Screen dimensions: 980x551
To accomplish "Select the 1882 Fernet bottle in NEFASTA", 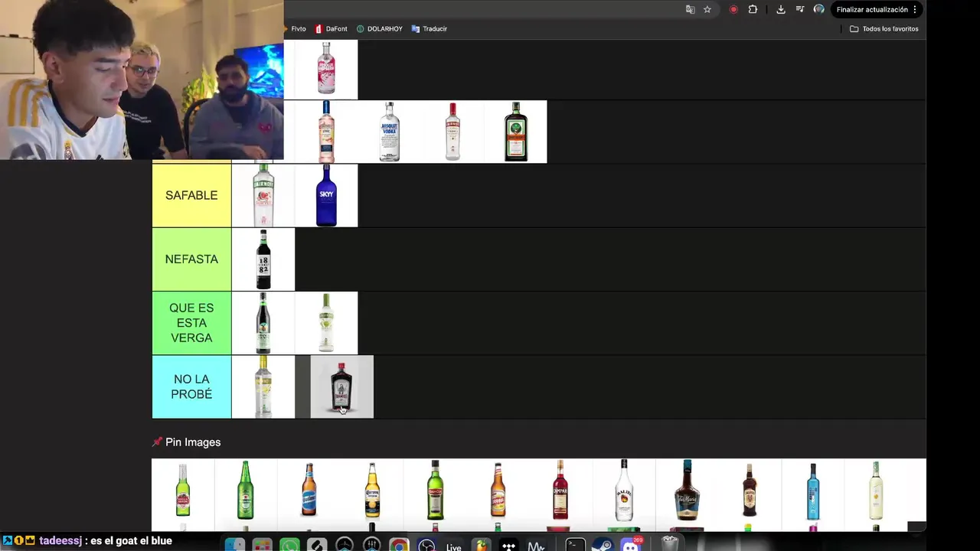I will pos(263,259).
